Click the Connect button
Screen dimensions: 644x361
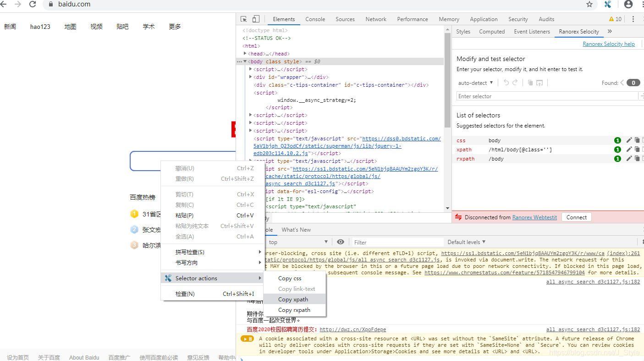(576, 217)
